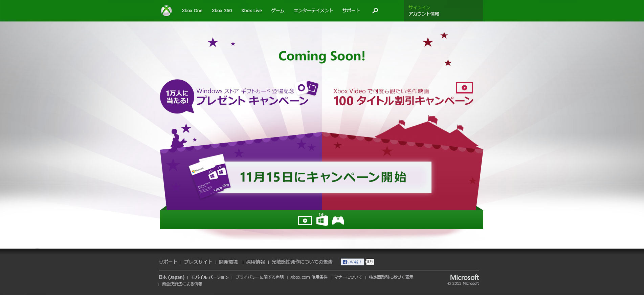Image resolution: width=644 pixels, height=295 pixels.
Task: Click the 100 タイトル割引キャンペーン heading
Action: [x=403, y=101]
